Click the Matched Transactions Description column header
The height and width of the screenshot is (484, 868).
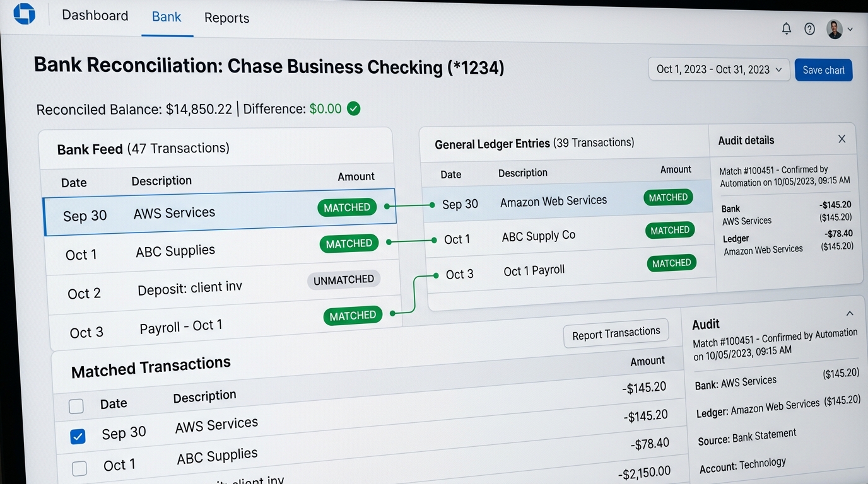click(204, 396)
